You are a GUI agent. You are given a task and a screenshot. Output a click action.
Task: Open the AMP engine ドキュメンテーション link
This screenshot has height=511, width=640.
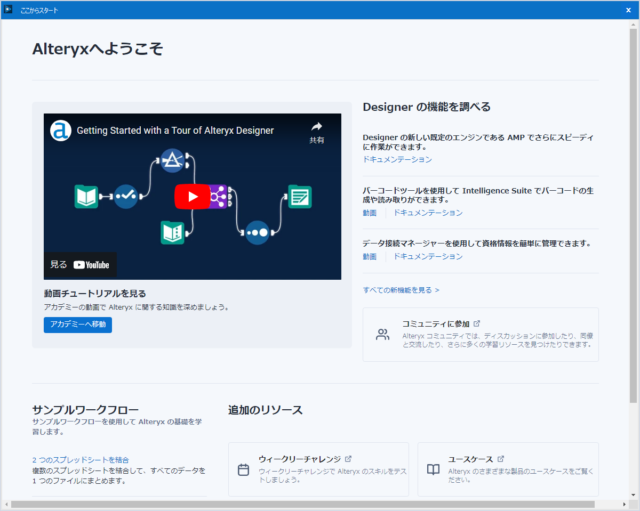[x=397, y=159]
